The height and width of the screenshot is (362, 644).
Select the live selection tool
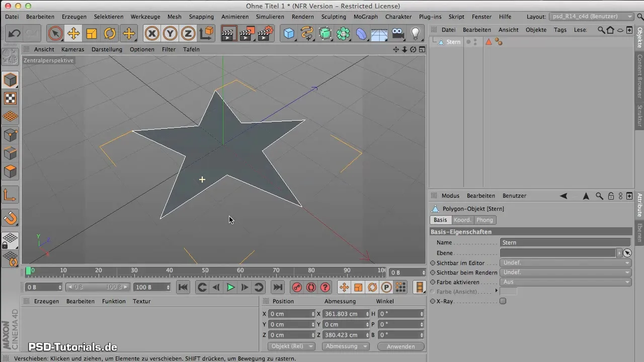click(x=55, y=34)
